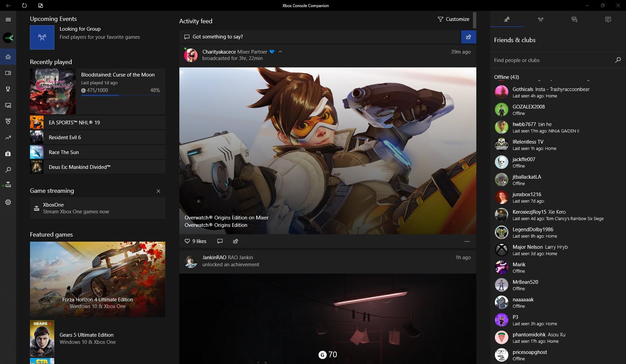Select friend LegendDolby1986

[x=558, y=232]
